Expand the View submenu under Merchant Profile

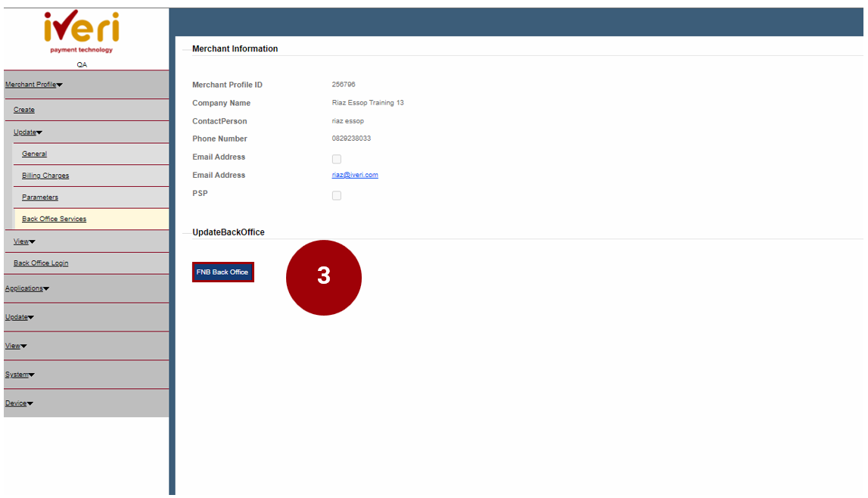coord(24,241)
